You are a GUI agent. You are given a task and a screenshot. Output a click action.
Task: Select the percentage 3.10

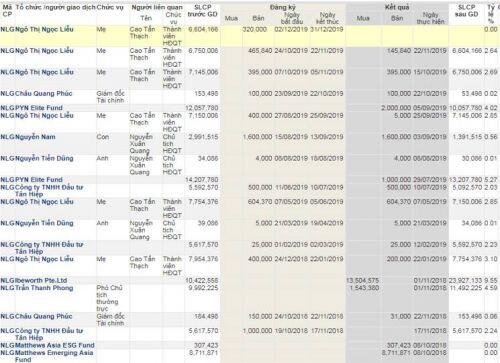tap(491, 259)
